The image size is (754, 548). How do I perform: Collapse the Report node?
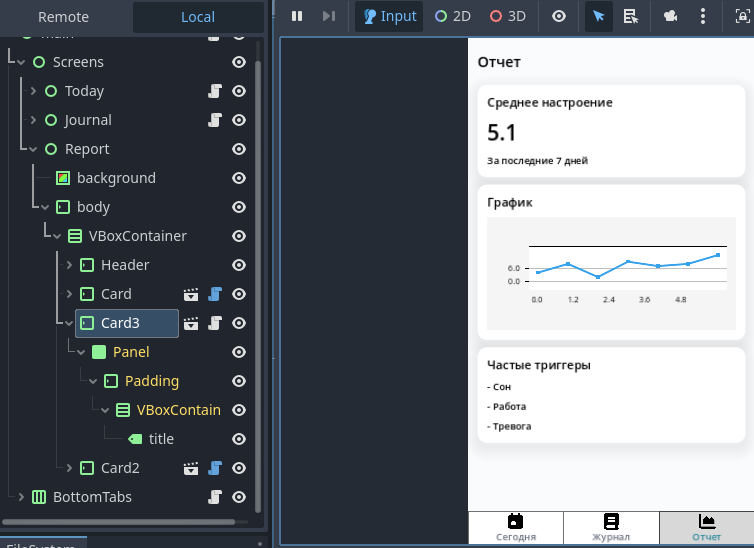(x=33, y=149)
